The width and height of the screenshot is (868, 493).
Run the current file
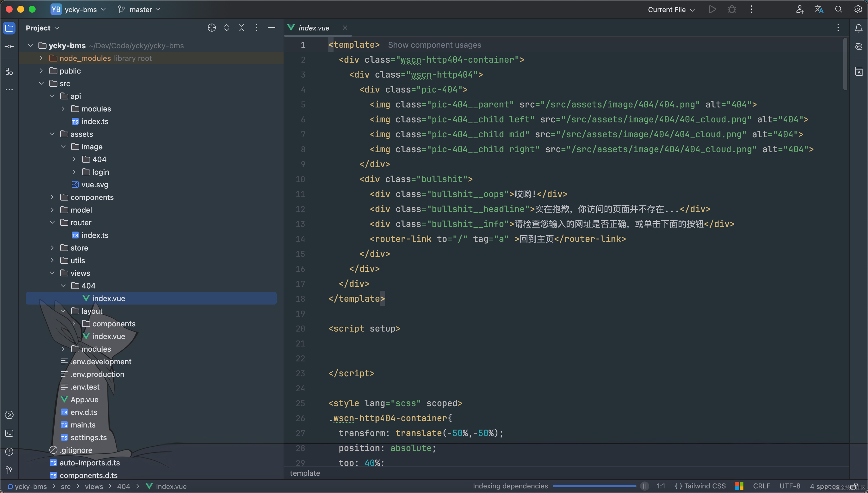(712, 9)
